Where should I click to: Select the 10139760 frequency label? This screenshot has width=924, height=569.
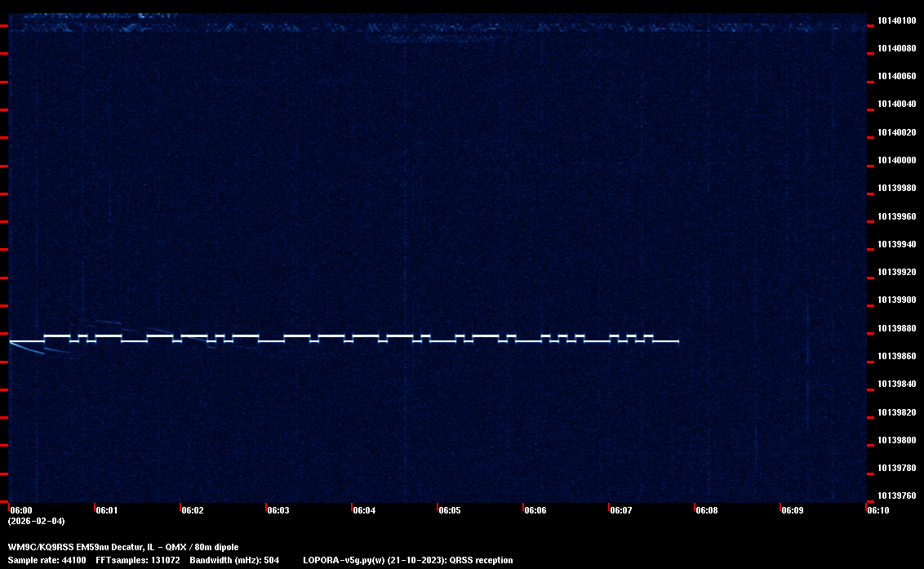(895, 496)
